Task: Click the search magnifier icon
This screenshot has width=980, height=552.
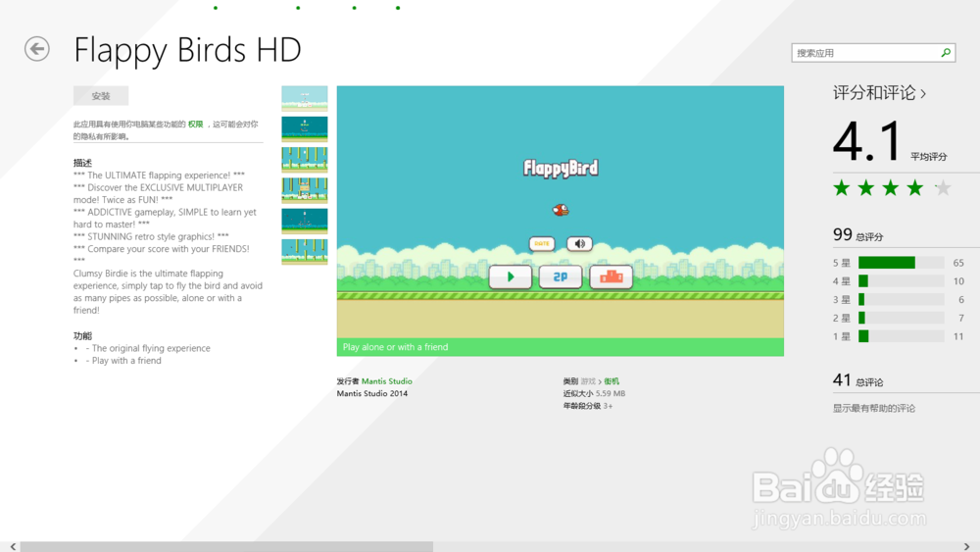Action: [946, 53]
